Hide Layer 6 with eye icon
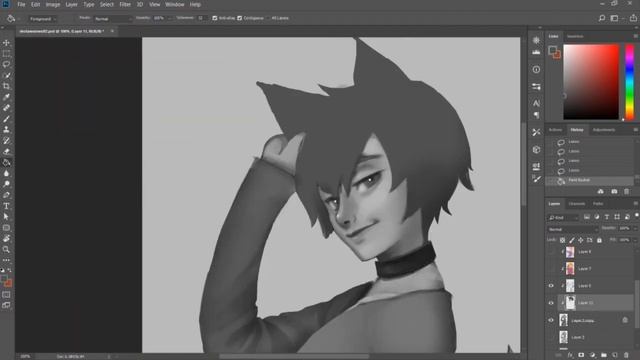 pos(551,286)
